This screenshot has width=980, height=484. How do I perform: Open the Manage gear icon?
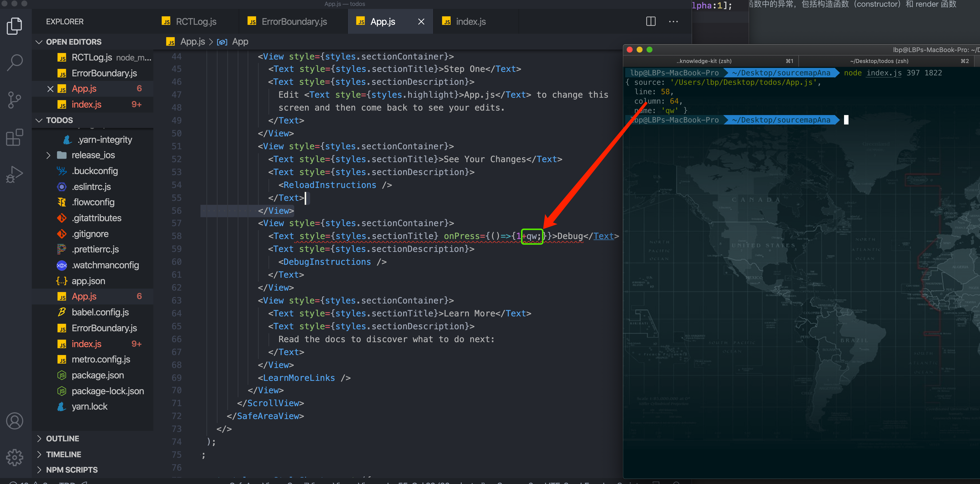(x=14, y=457)
